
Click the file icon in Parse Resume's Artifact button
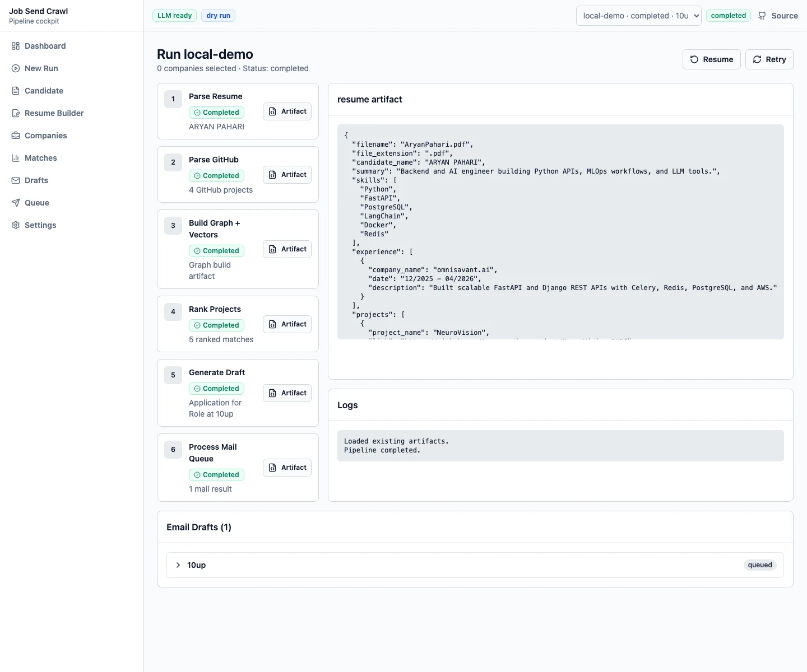point(272,111)
